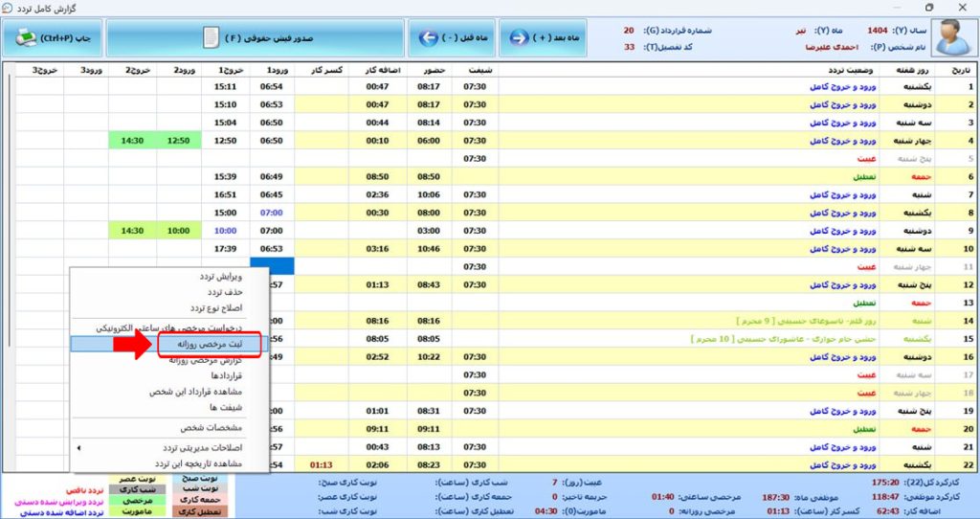
Task: Click the تعطیل کاری legend color box
Action: 199,512
